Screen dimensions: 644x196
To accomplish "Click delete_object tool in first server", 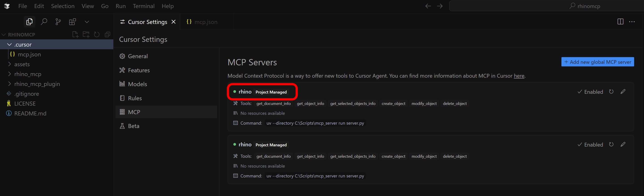I will pyautogui.click(x=455, y=103).
